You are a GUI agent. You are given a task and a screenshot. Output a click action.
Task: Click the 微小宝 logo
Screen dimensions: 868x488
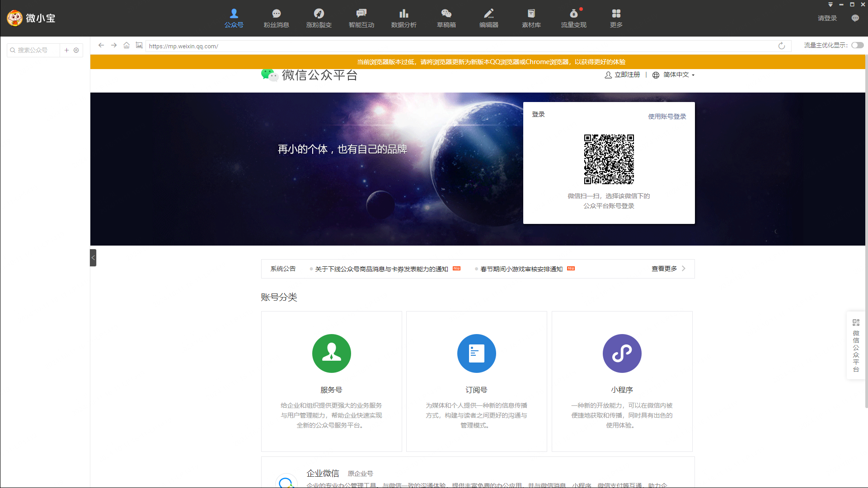[31, 18]
